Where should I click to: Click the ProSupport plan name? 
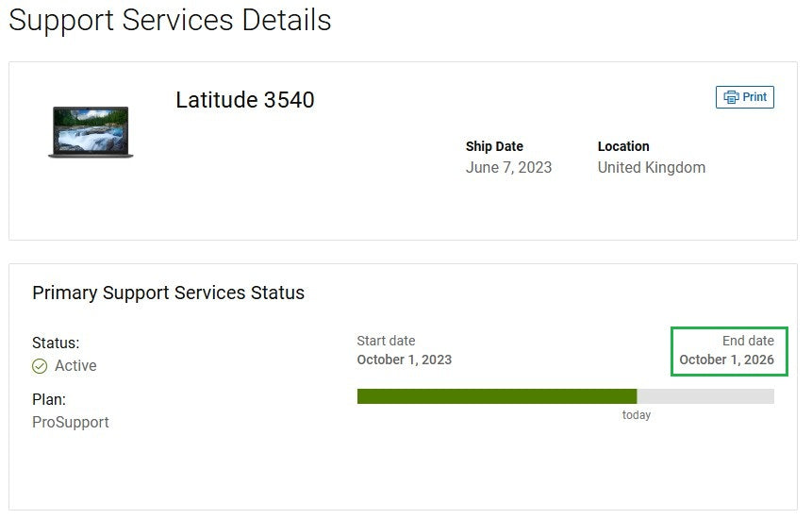[x=71, y=422]
